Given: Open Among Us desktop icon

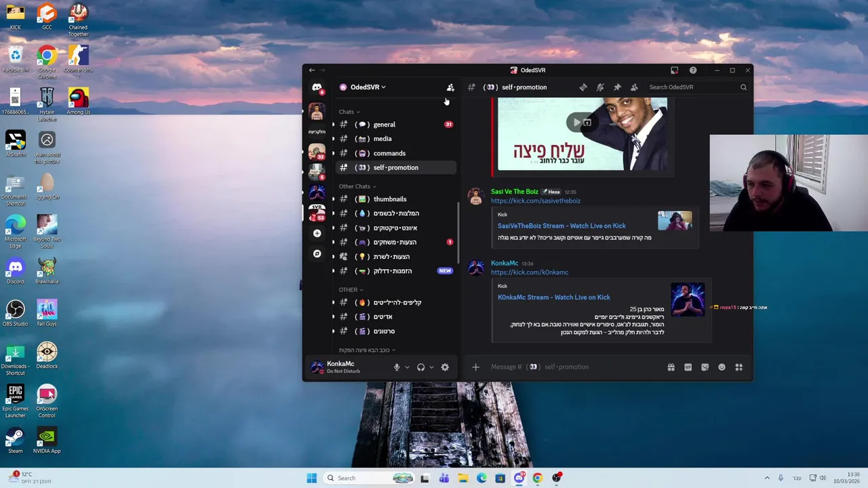Looking at the screenshot, I should click(78, 101).
